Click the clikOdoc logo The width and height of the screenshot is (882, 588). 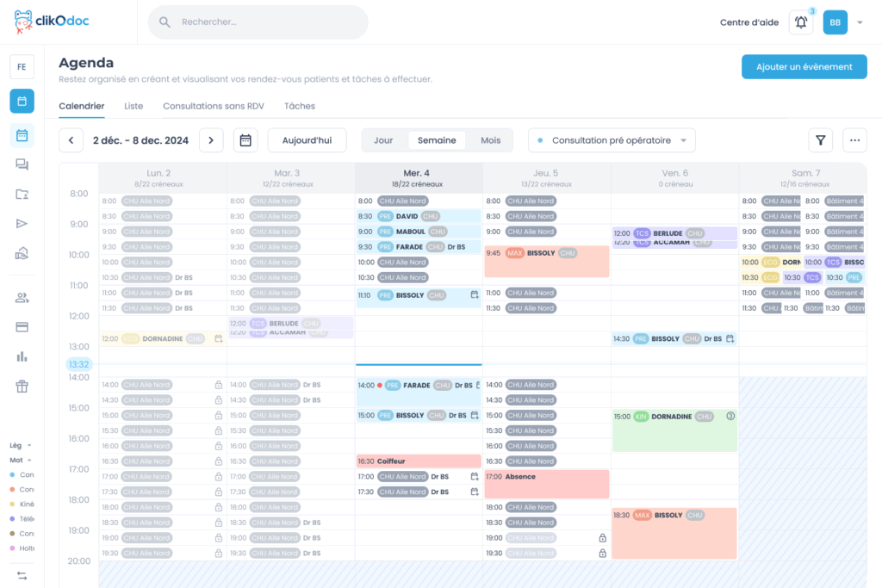click(51, 22)
